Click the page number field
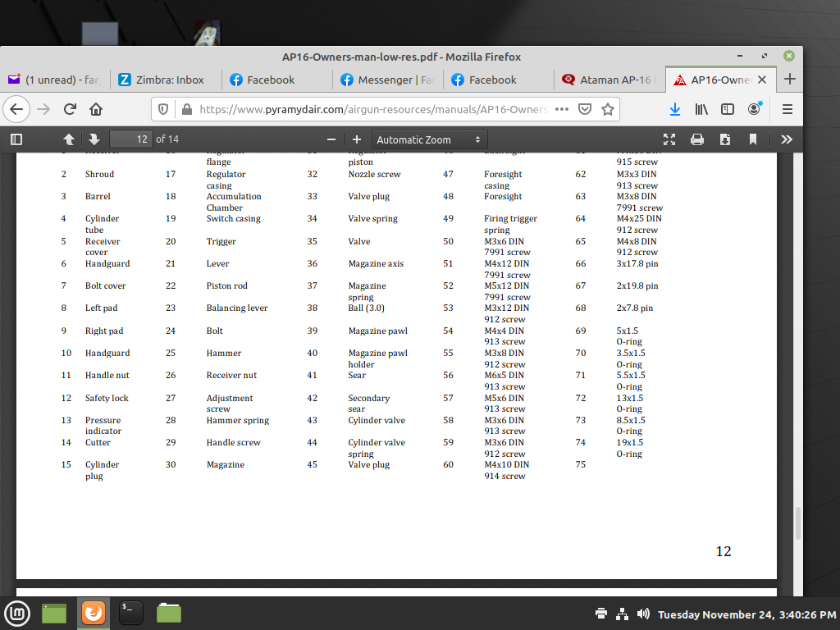This screenshot has height=630, width=840. (131, 139)
